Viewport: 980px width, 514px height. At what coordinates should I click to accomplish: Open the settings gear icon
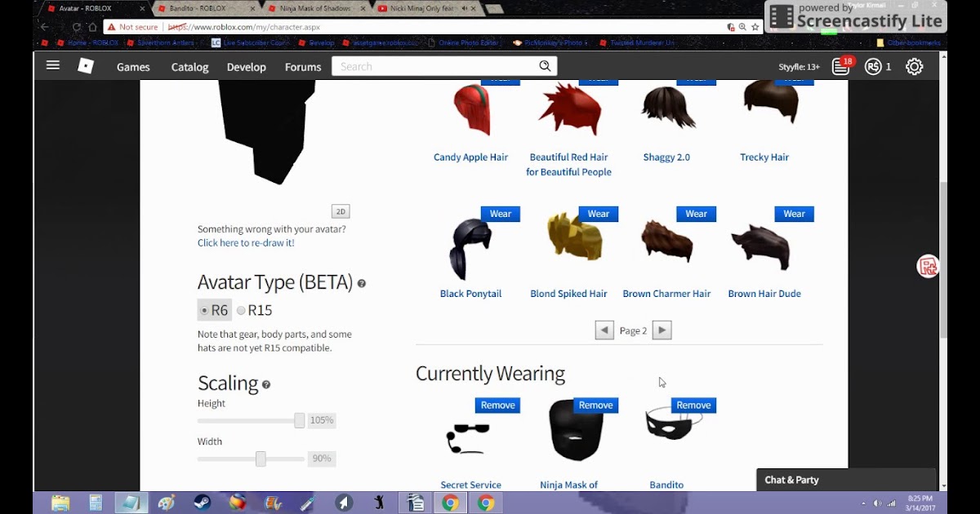tap(915, 67)
